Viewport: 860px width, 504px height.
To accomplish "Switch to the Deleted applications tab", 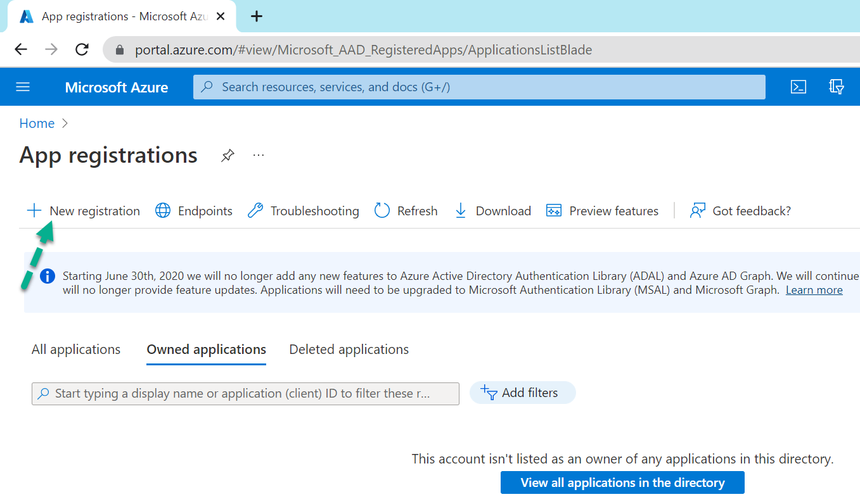I will pos(349,349).
